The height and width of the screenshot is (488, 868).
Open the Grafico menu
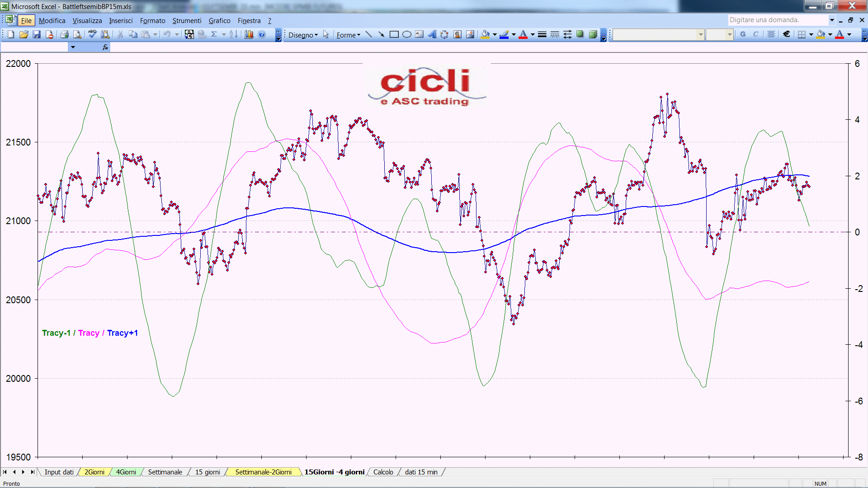tap(219, 20)
